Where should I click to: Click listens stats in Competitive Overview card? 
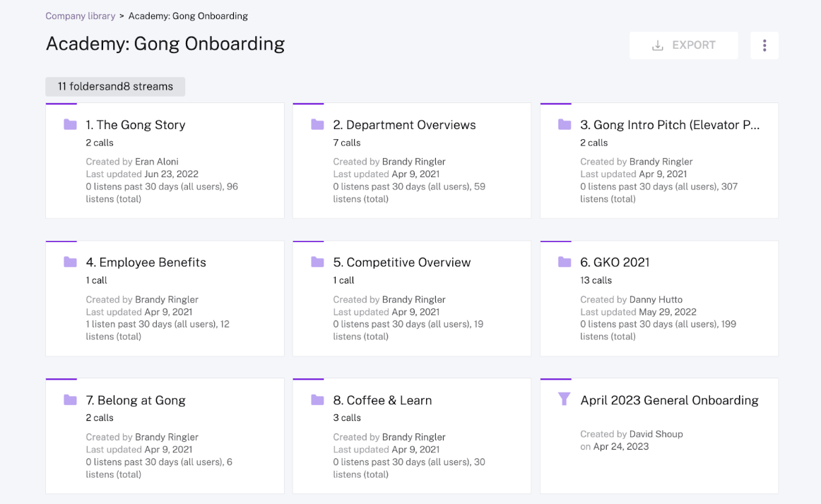(408, 330)
